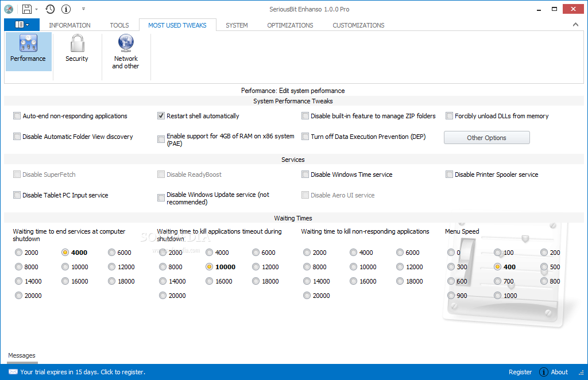The height and width of the screenshot is (380, 588).
Task: Check Turn off Data Execution Prevention (DEP)
Action: pos(305,137)
